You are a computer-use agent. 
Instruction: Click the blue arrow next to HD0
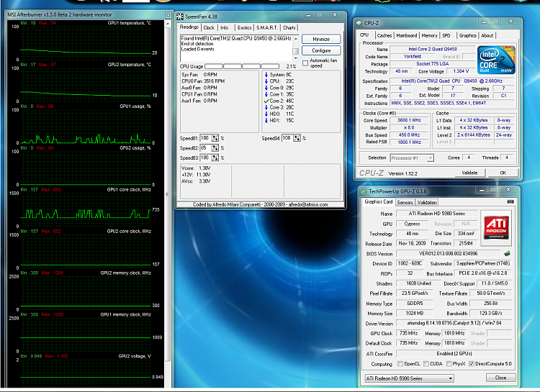coord(266,114)
